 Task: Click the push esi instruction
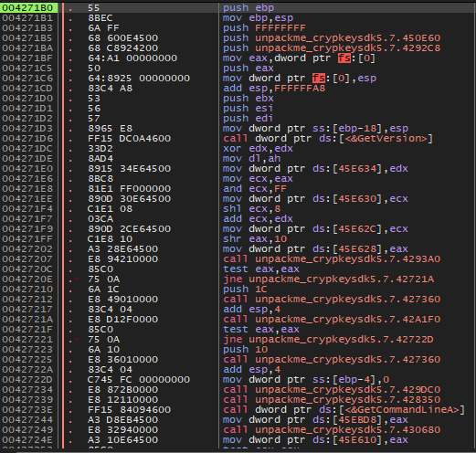pos(249,108)
